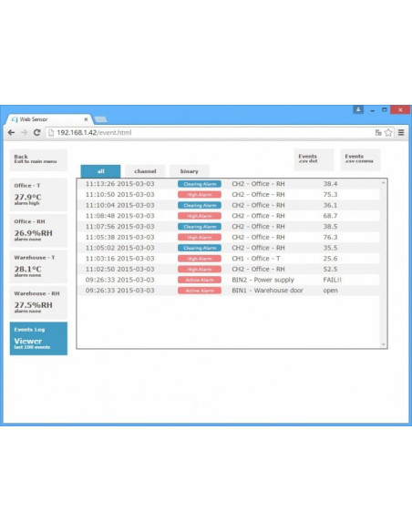Click the value 36.1 in the events list
Image resolution: width=412 pixels, height=532 pixels.
(x=330, y=205)
